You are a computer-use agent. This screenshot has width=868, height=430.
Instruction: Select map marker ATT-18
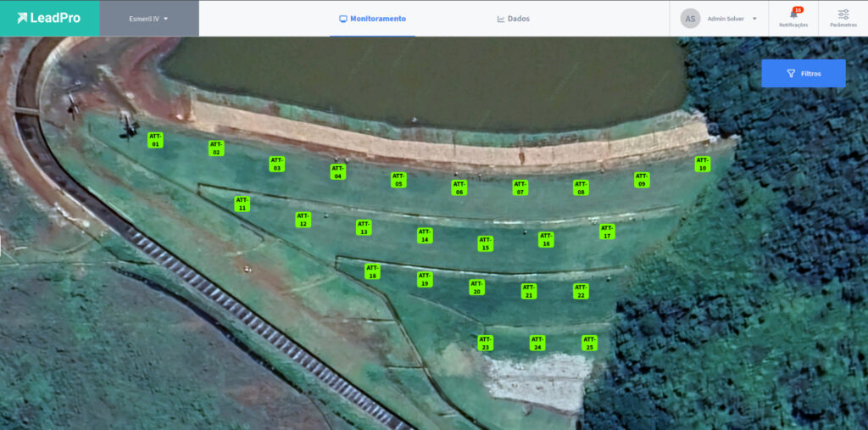pos(372,271)
